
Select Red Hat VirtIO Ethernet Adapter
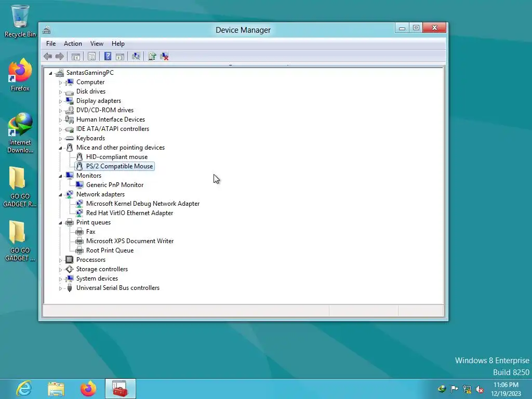(129, 213)
